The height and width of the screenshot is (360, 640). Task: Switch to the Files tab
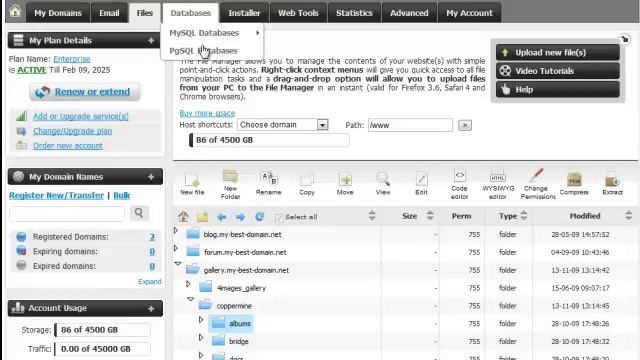[x=144, y=13]
